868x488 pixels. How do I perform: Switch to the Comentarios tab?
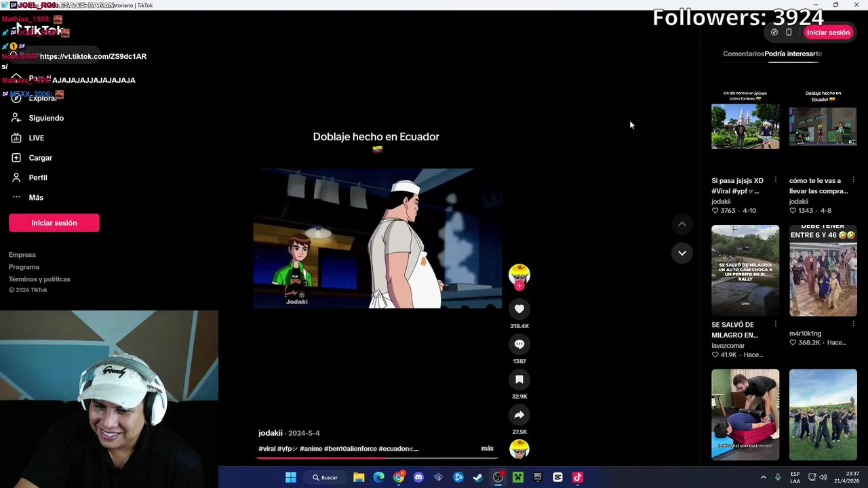tap(743, 54)
